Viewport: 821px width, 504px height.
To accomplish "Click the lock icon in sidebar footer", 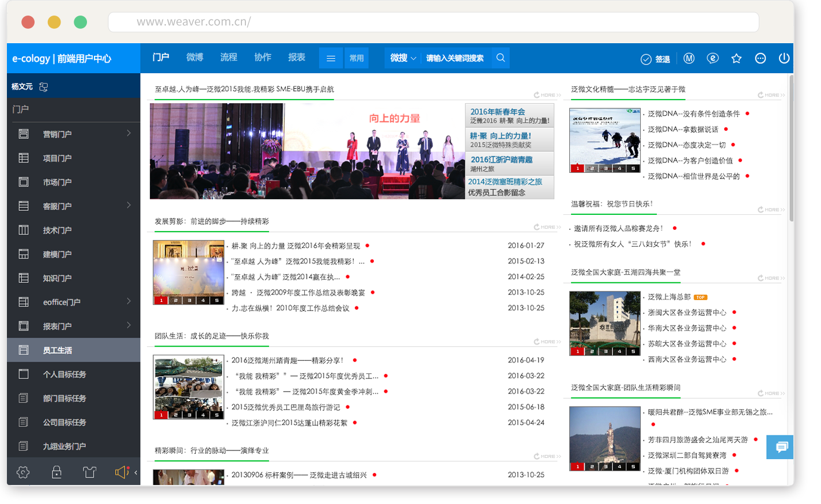I will 56,472.
